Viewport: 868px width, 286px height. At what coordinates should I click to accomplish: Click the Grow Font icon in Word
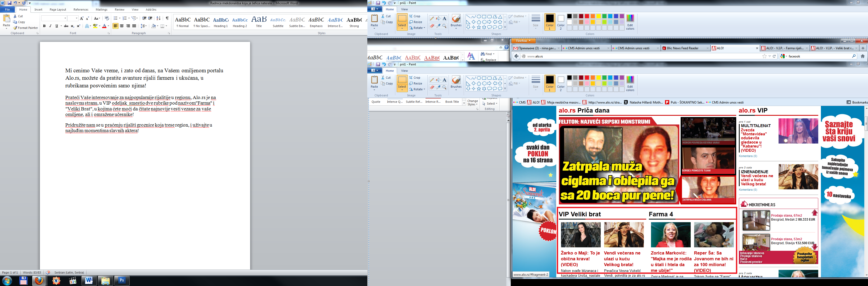point(82,18)
